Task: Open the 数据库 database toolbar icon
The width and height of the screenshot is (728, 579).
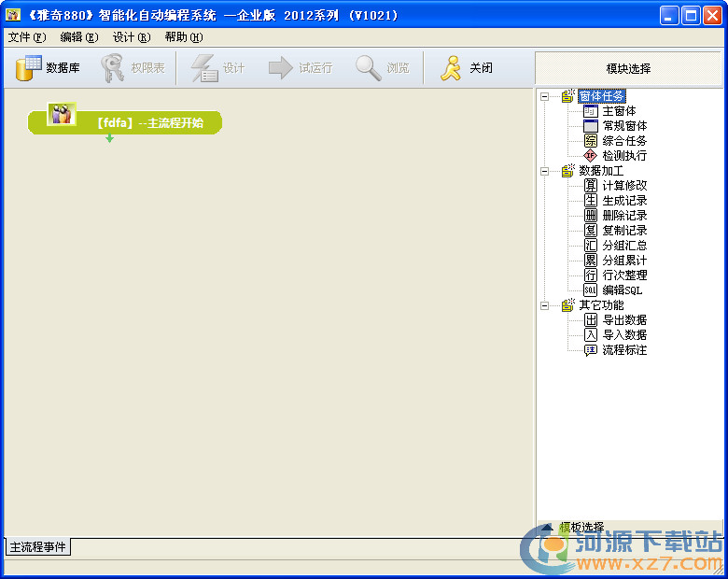Action: coord(28,68)
